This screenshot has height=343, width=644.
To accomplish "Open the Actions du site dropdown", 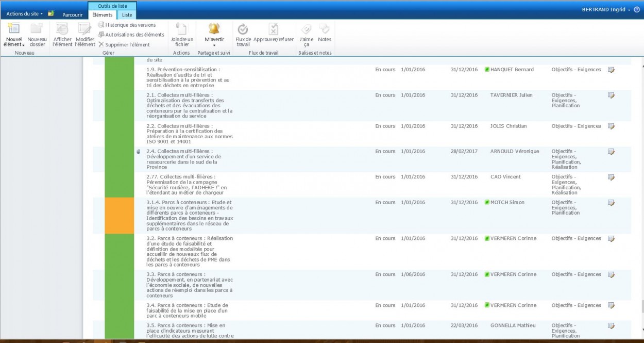I will pos(24,13).
